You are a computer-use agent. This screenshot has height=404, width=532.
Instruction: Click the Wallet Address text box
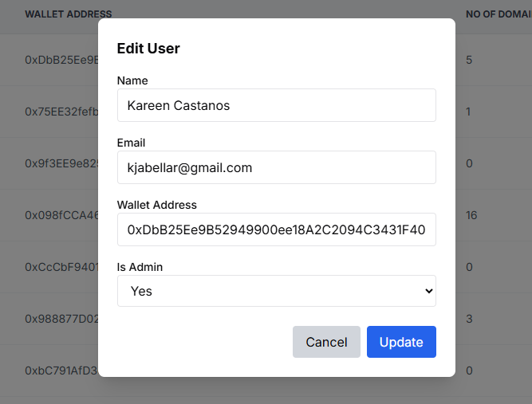tap(276, 229)
